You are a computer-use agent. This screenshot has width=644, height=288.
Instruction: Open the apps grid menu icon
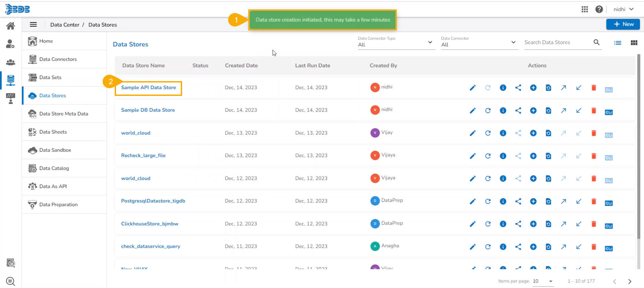click(585, 9)
